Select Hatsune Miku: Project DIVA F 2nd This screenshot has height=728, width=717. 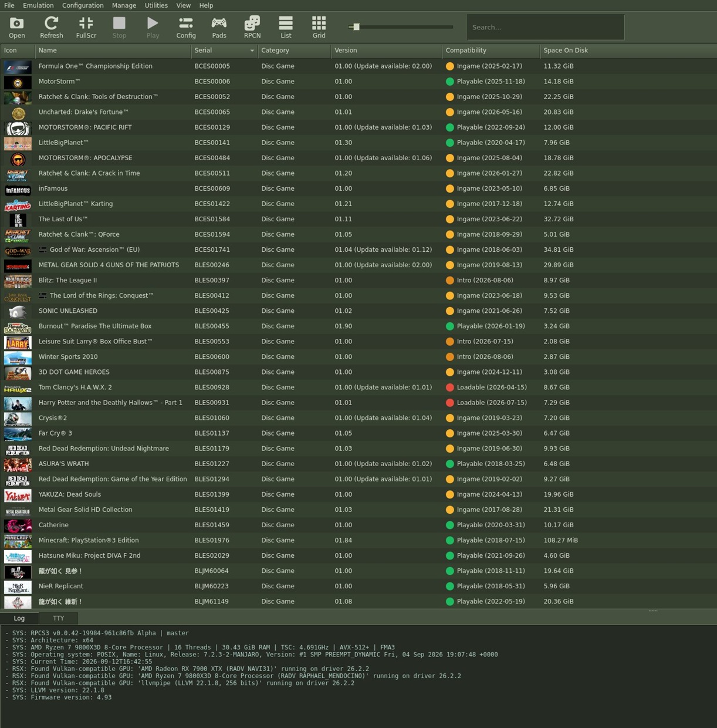(x=89, y=555)
